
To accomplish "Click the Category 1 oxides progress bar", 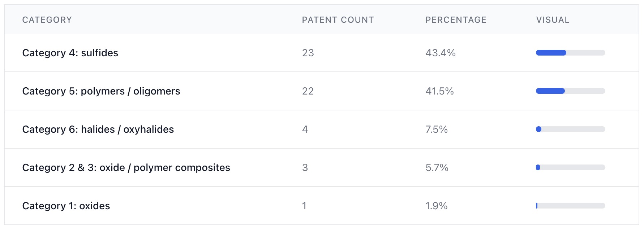I will (x=570, y=206).
